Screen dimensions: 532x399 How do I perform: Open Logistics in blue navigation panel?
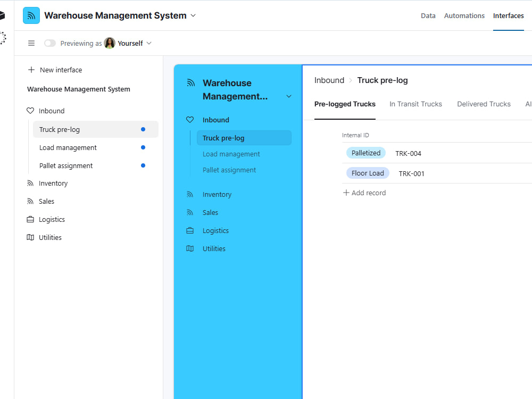(216, 231)
